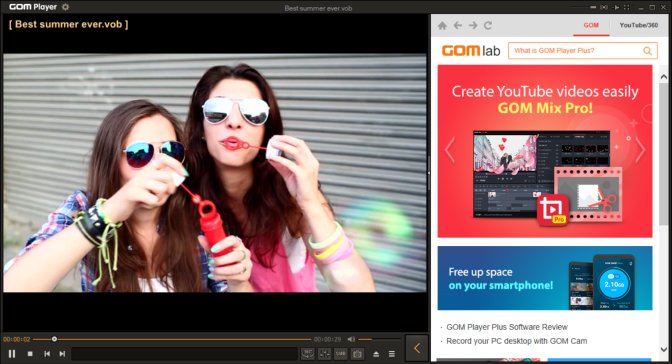Stop the video playback
Viewport: 672px width, 364px height.
30,354
